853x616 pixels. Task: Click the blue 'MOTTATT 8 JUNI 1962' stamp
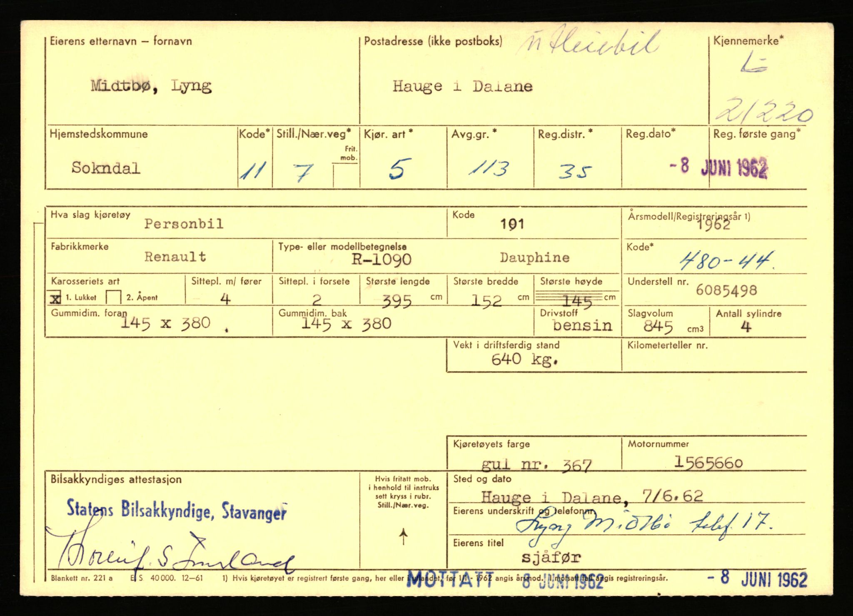point(505,580)
